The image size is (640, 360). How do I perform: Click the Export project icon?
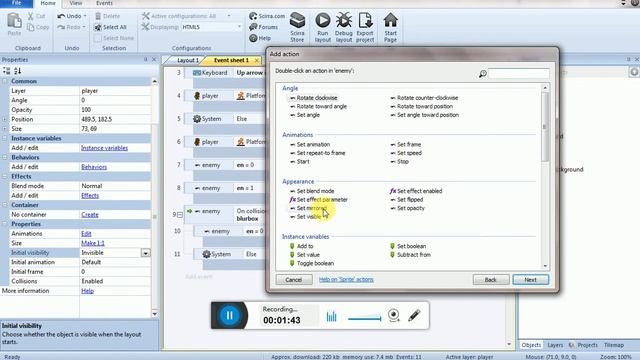coord(365,20)
